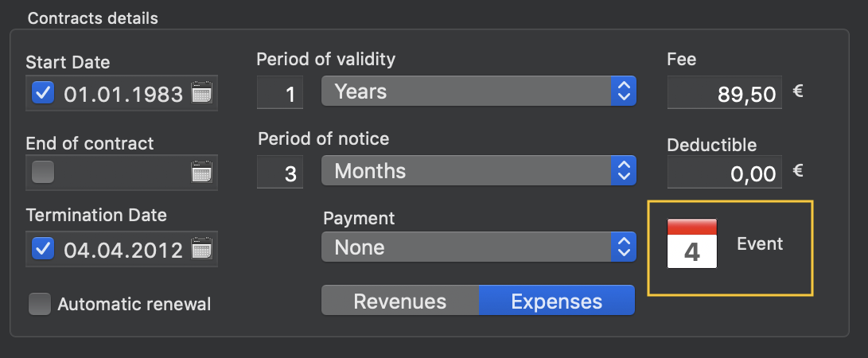This screenshot has width=868, height=358.
Task: Expand the Payment dropdown showing None
Action: coord(479,247)
